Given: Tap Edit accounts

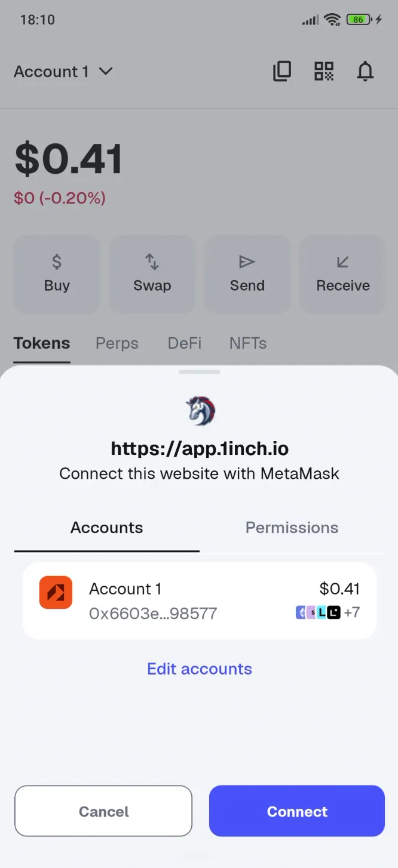Looking at the screenshot, I should pyautogui.click(x=200, y=669).
